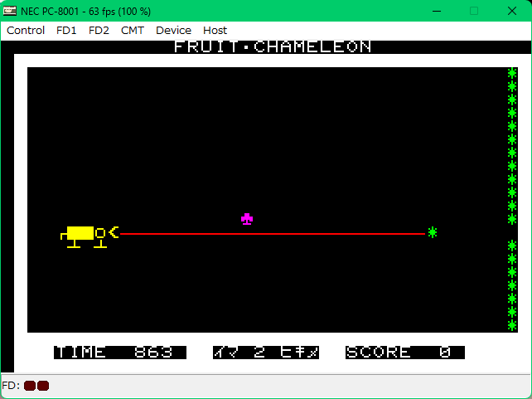
Task: Click the chameleon's red tongue line
Action: 273,234
